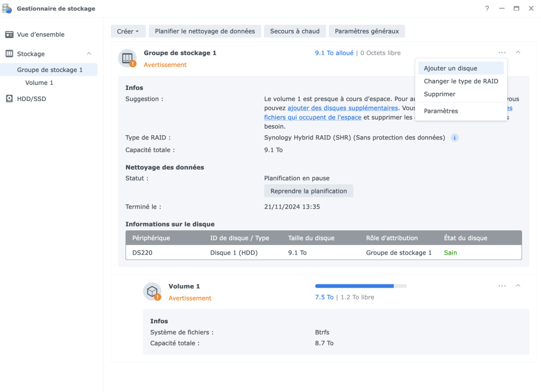Select Supprimer in the context menu
Screen dimensions: 541x392
439,94
